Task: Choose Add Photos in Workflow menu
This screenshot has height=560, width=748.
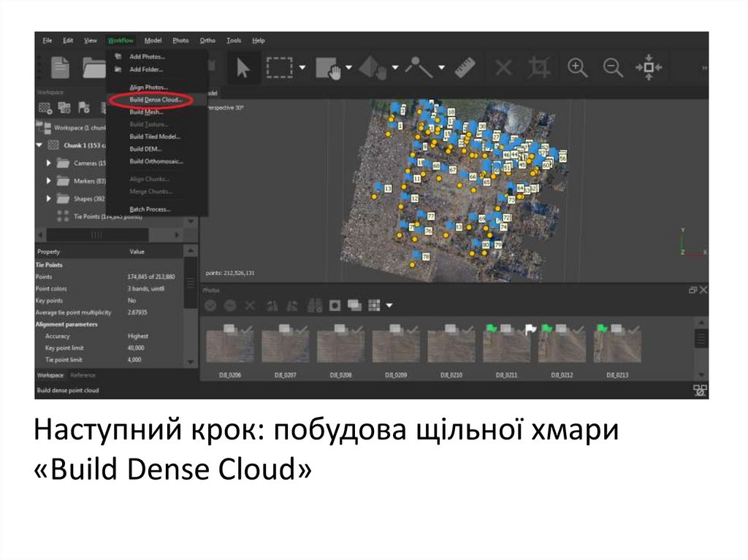Action: (147, 56)
